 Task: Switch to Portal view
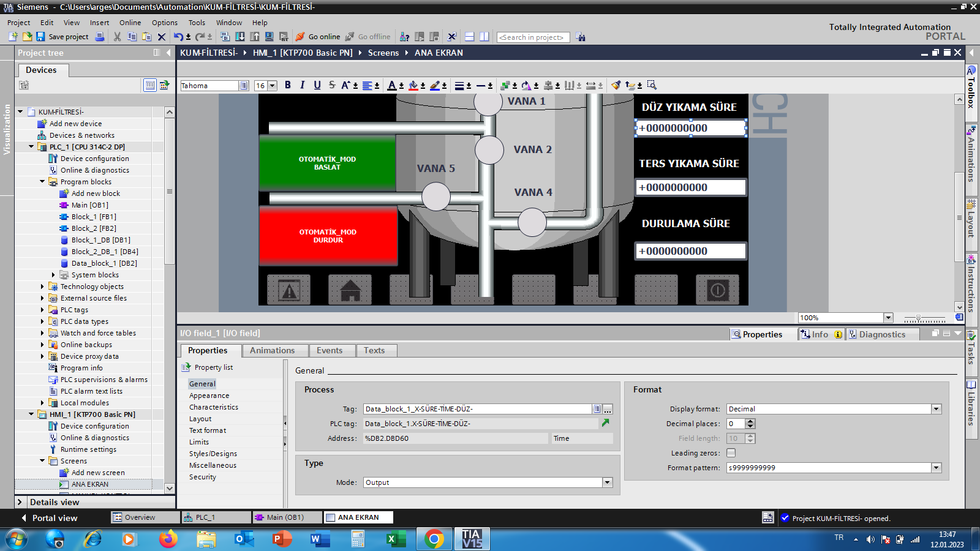[49, 518]
